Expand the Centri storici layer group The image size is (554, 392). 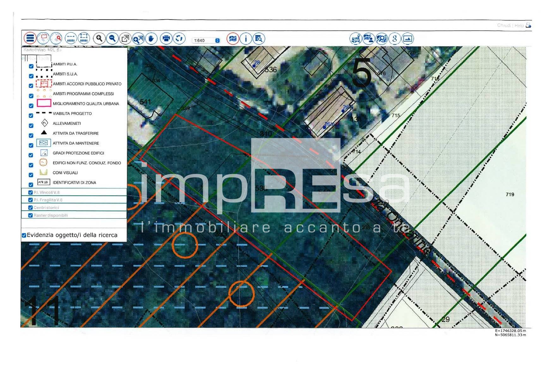click(46, 208)
